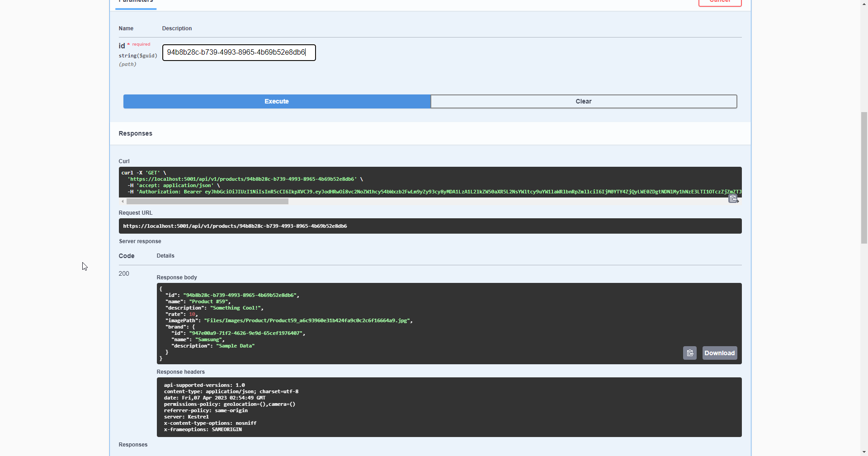Click the Responses label at page bottom
This screenshot has height=456, width=868.
click(133, 445)
